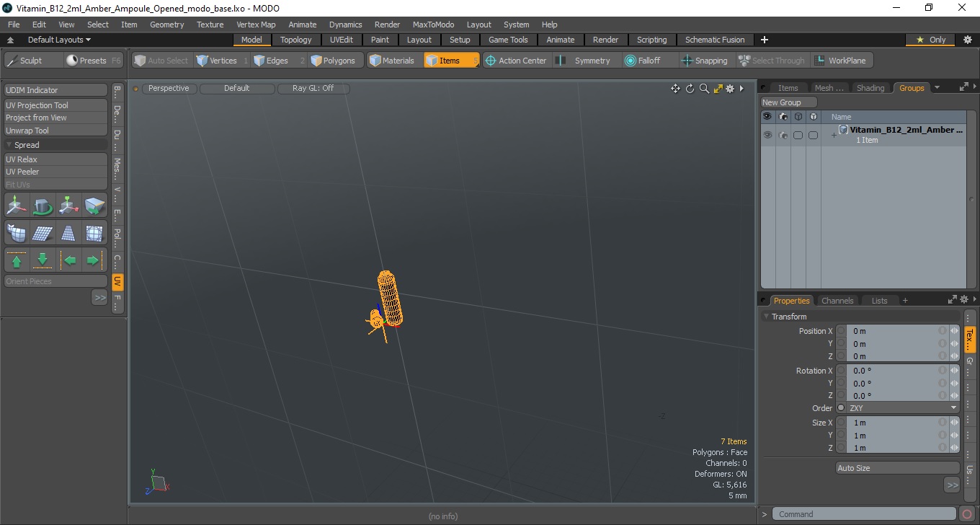Select the Vertices selection mode

(216, 61)
